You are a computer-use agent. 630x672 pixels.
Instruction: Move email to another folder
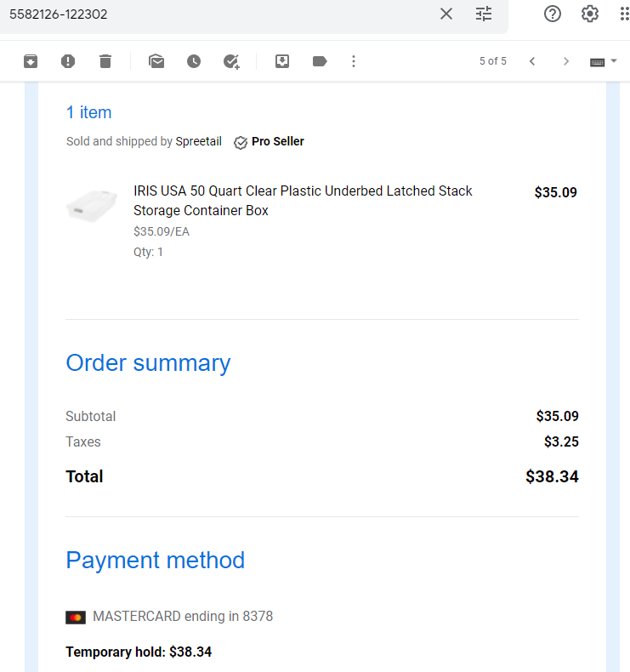(281, 61)
